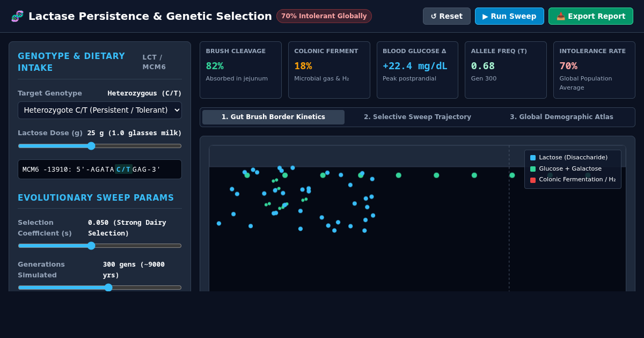Switch to Gut Brush Border Kinetics tab

coord(273,117)
